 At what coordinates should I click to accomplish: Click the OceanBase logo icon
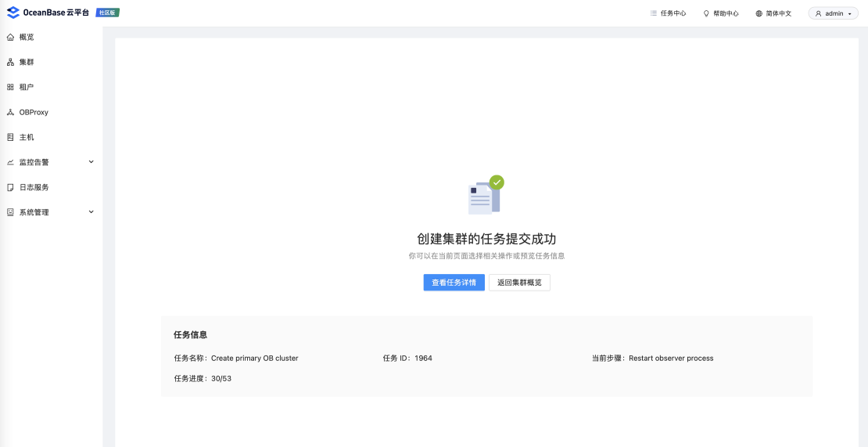point(13,13)
